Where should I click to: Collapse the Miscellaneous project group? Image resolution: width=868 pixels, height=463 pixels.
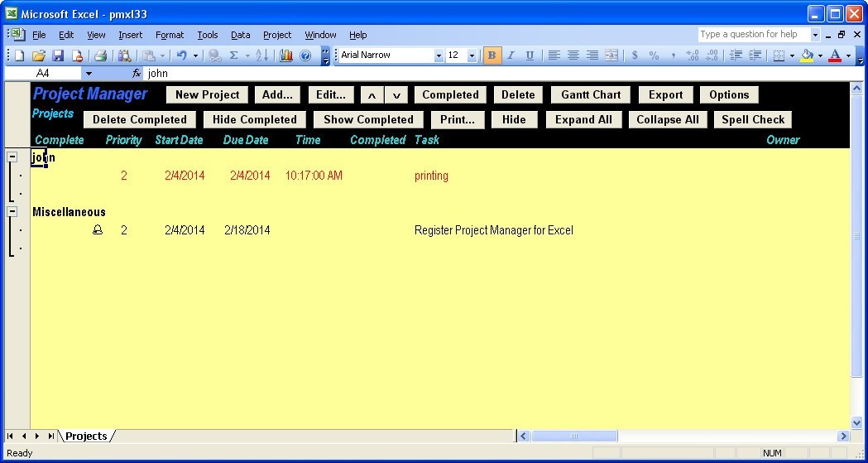tap(12, 211)
